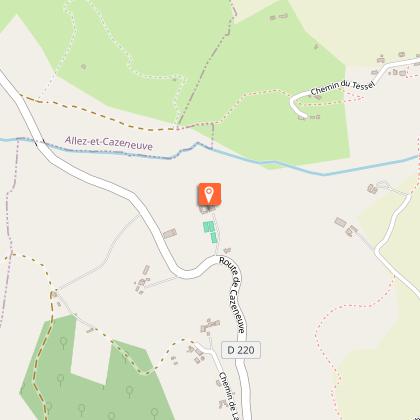Click the Route de Cazeneuve road label
420x420 pixels.
pyautogui.click(x=233, y=294)
